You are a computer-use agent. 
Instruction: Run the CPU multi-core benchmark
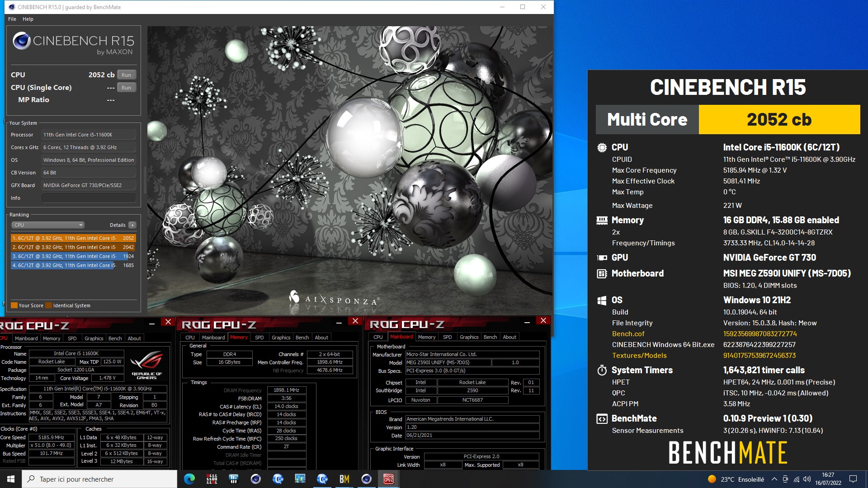pos(126,75)
